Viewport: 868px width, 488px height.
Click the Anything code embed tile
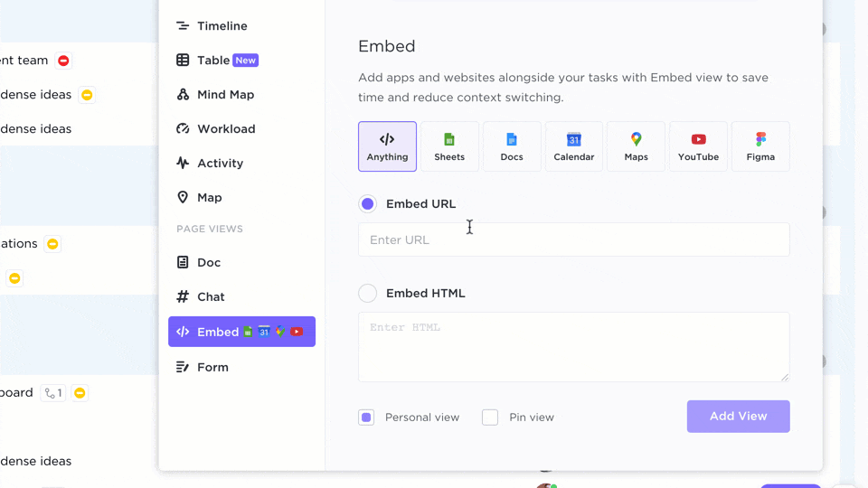(x=387, y=146)
